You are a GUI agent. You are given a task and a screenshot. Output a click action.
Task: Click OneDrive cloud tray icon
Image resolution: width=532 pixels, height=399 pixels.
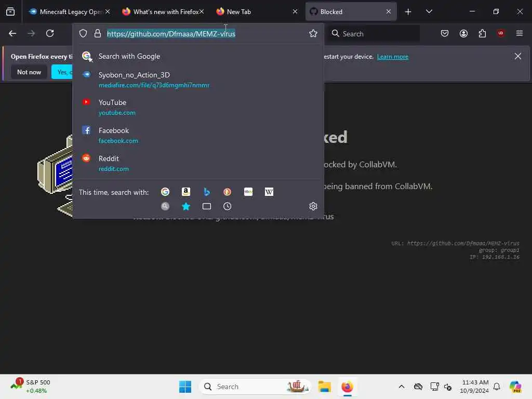tap(418, 387)
